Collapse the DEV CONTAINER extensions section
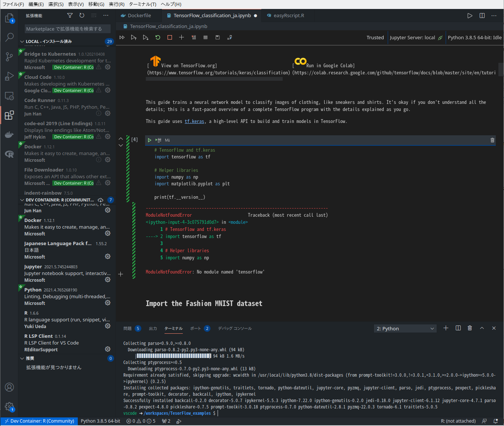This screenshot has width=504, height=426. (22, 200)
